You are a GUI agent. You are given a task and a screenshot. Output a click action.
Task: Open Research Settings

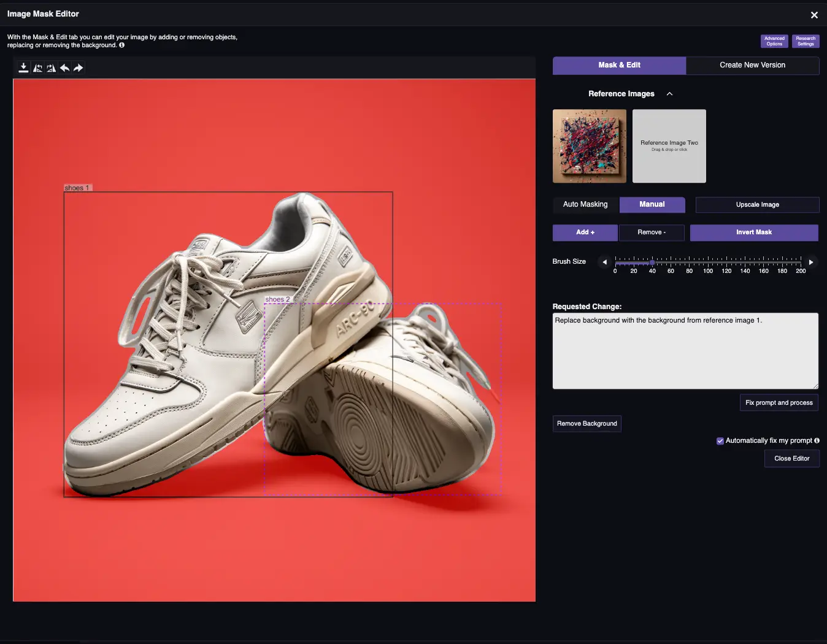806,41
